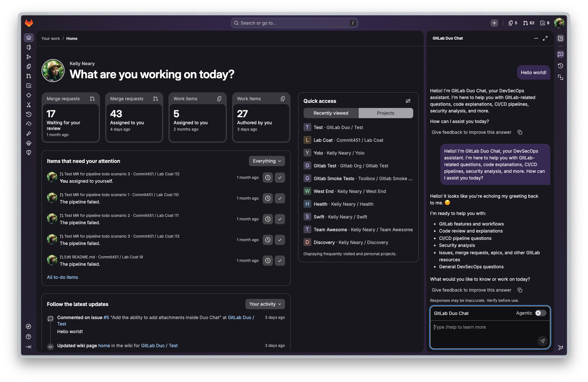This screenshot has height=382, width=588.
Task: Open Merge requests from the left sidebar
Action: point(28,76)
